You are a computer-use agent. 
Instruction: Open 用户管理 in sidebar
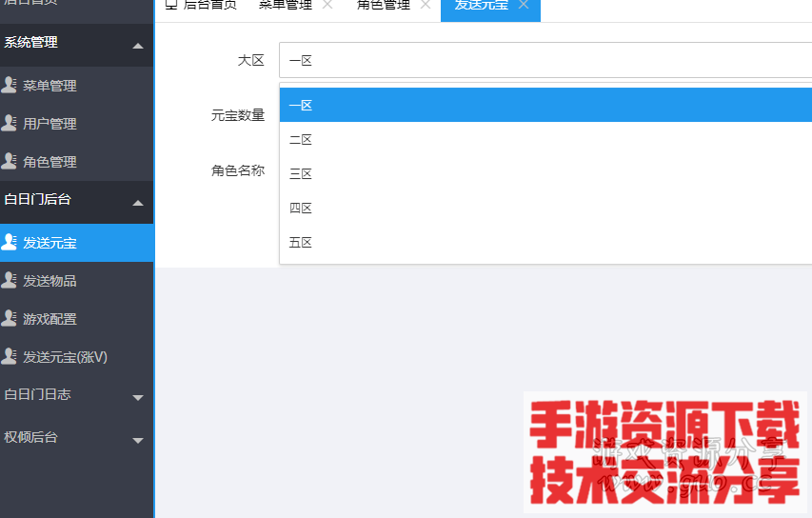(x=77, y=124)
